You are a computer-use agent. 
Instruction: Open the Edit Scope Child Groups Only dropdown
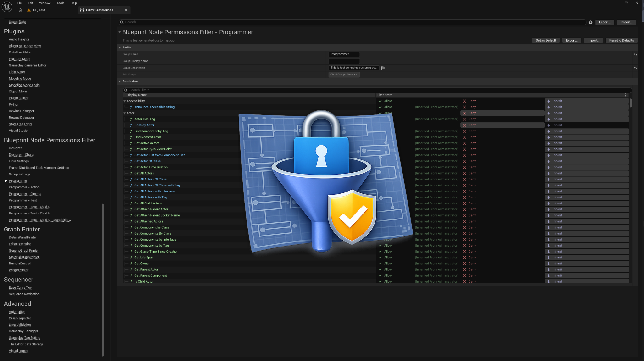[344, 75]
